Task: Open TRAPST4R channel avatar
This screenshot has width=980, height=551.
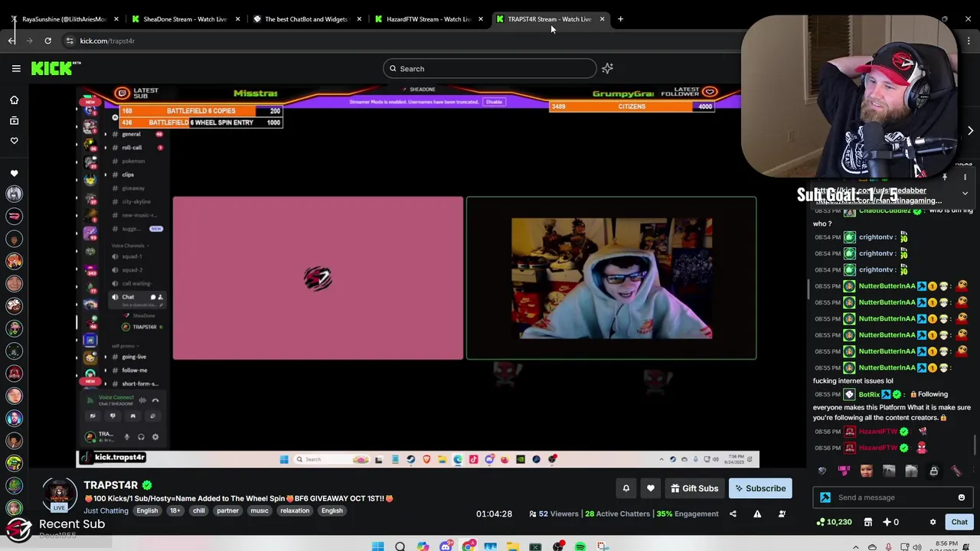Action: coord(59,493)
